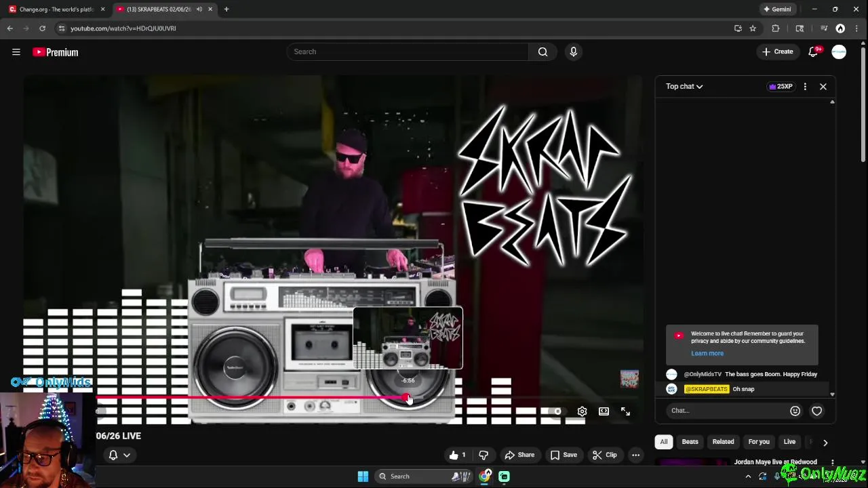Screen dimensions: 868x488
Task: Open options for Jordan Maye video
Action: [833, 462]
